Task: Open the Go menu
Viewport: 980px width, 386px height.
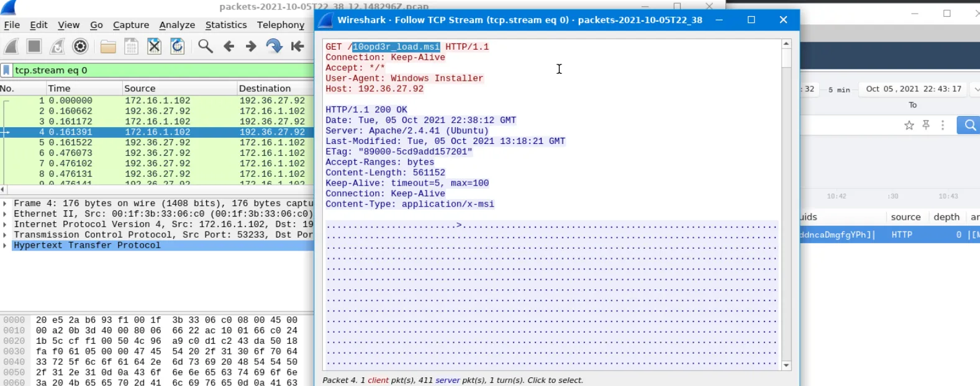Action: coord(96,25)
